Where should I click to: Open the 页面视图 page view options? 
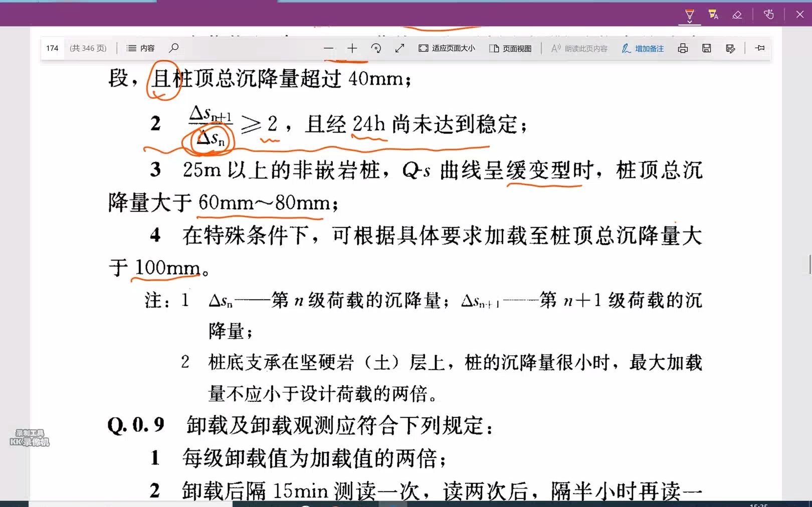tap(510, 48)
